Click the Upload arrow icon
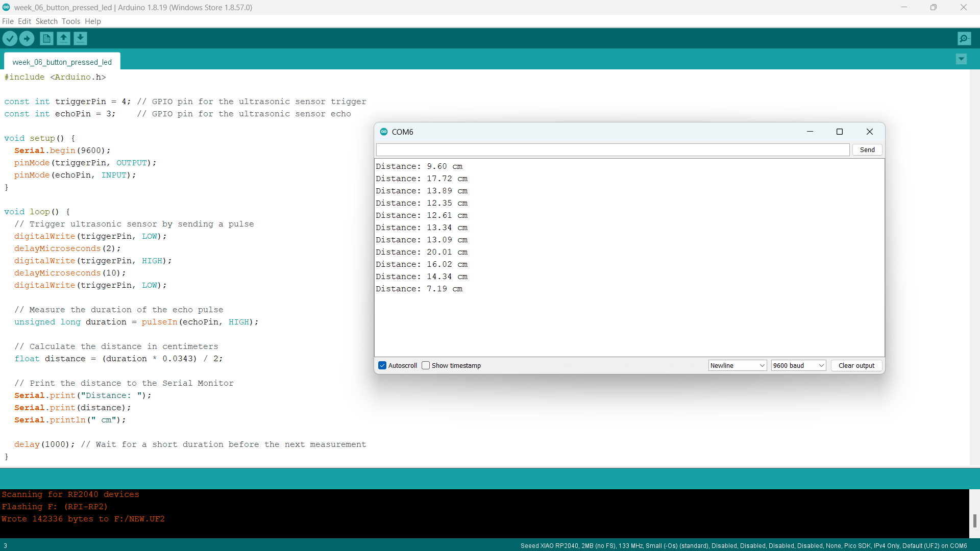The image size is (980, 551). click(x=27, y=38)
